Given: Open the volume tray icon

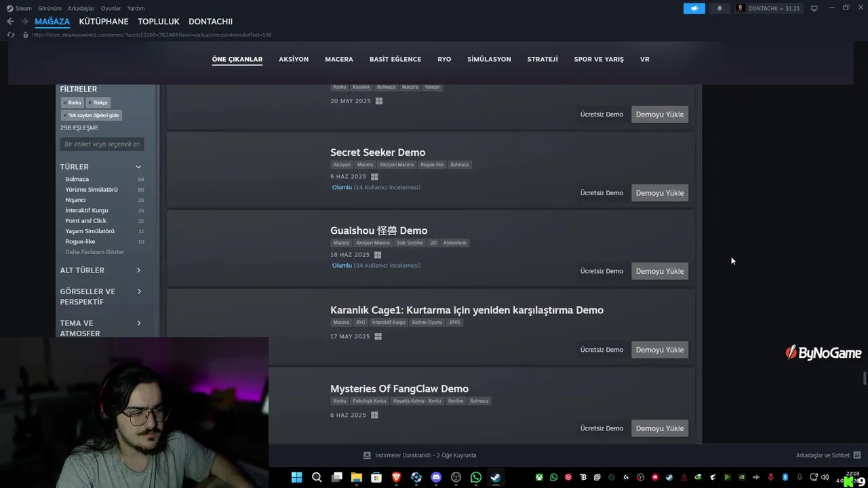Looking at the screenshot, I should (825, 477).
